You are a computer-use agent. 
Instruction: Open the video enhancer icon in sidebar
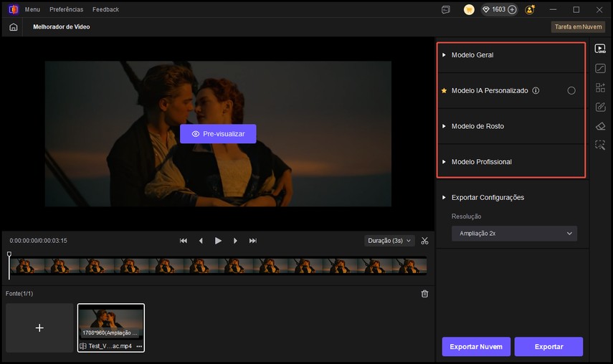pyautogui.click(x=600, y=49)
